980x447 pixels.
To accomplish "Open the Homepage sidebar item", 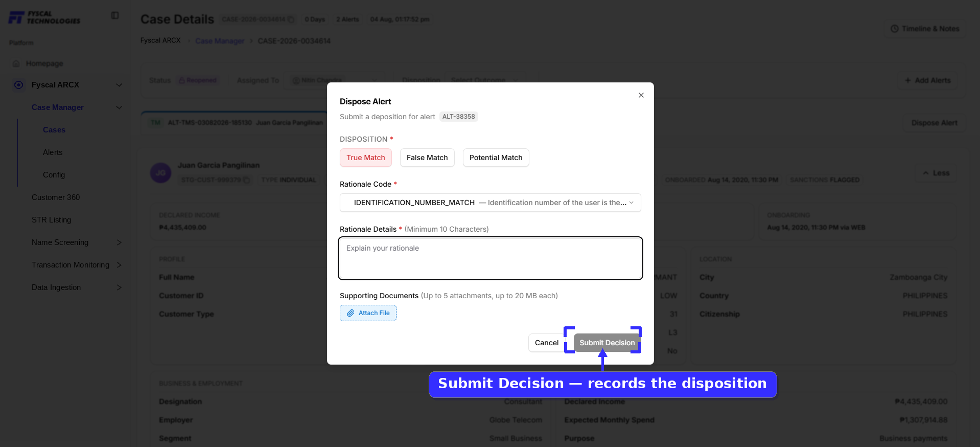I will click(x=44, y=63).
